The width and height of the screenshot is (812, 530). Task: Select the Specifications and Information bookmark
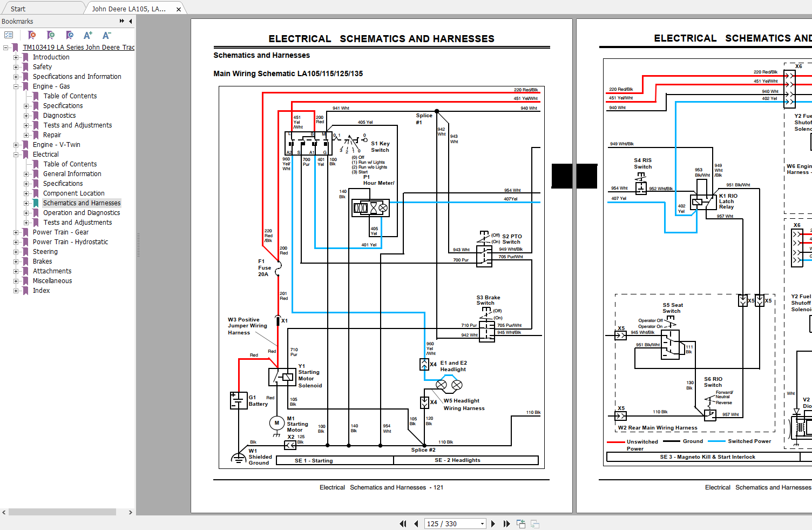(x=77, y=77)
